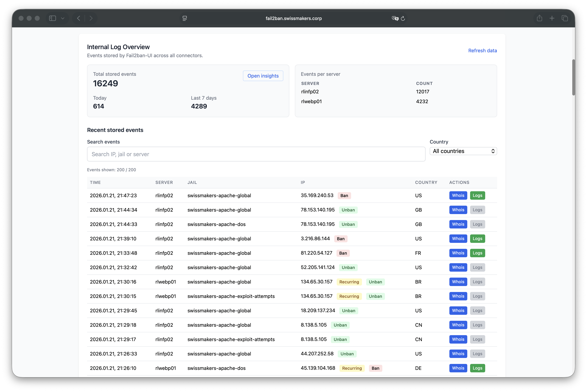Open the translate page icon
The image size is (587, 392).
point(395,18)
